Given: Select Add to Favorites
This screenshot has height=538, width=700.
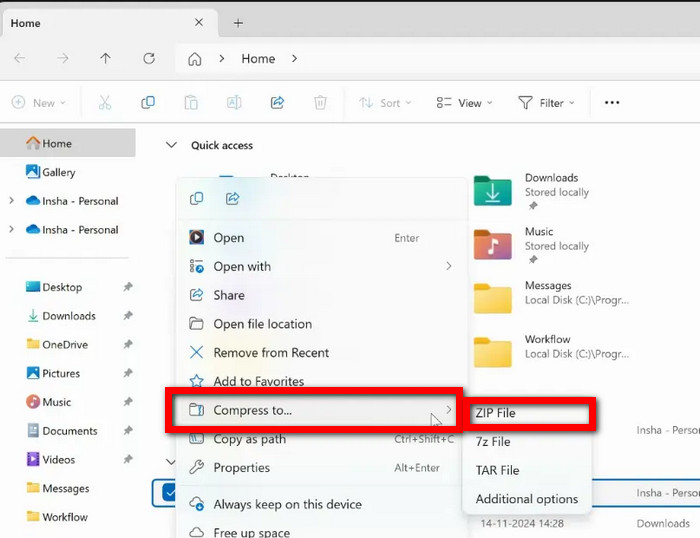Looking at the screenshot, I should coord(321,380).
